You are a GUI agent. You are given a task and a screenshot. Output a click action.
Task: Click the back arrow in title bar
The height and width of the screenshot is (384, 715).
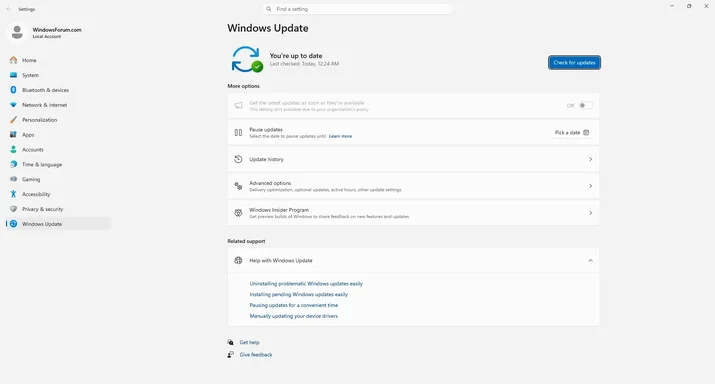click(8, 9)
